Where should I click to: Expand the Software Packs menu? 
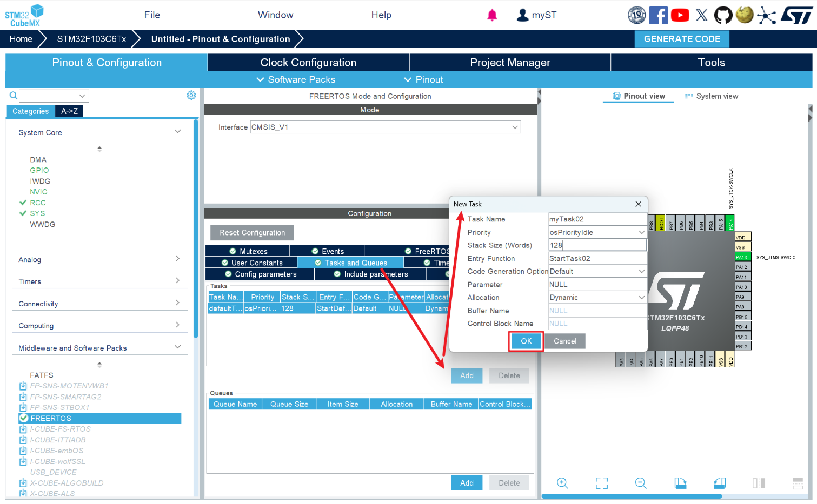coord(296,79)
